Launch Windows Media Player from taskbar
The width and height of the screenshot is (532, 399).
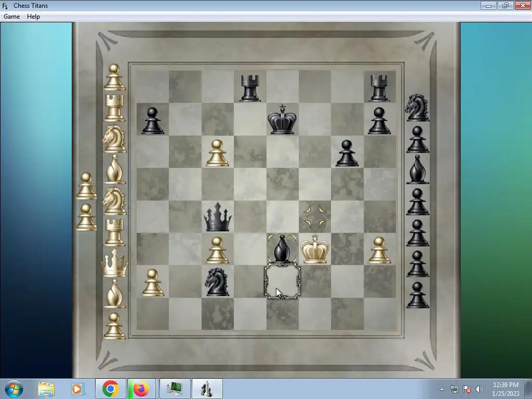[77, 389]
